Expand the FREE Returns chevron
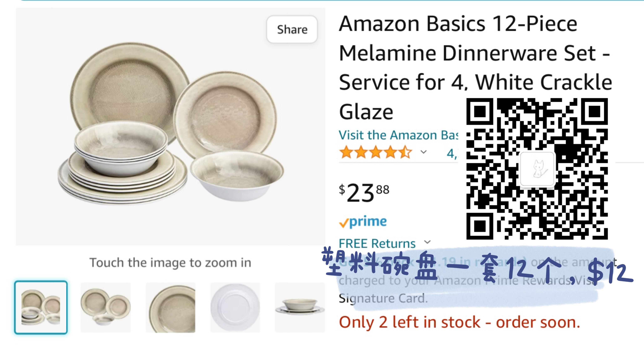The width and height of the screenshot is (644, 346). [x=427, y=242]
